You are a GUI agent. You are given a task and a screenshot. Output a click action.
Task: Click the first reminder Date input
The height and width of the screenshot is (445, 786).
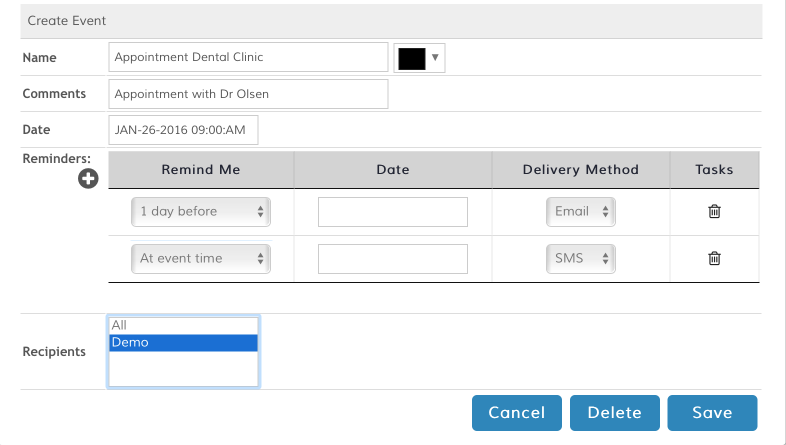393,212
